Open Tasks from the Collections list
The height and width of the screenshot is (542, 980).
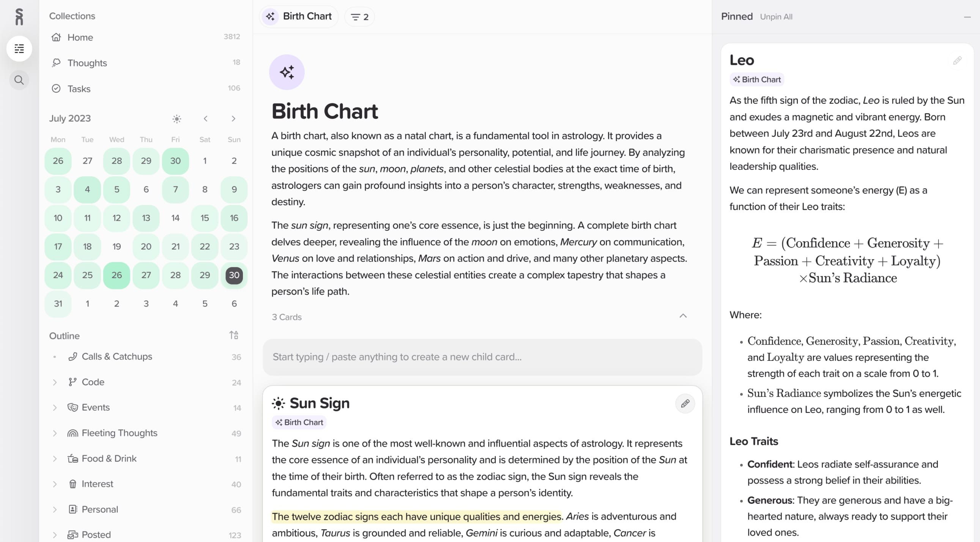click(x=79, y=88)
